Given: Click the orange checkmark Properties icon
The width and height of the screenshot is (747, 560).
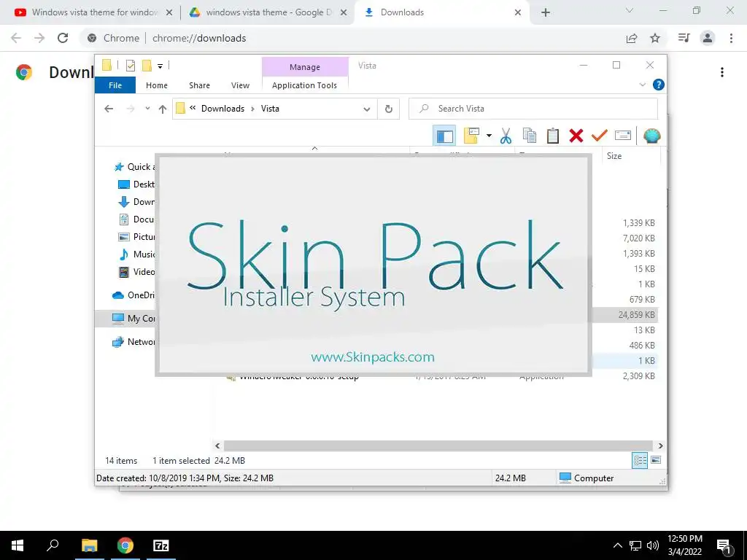Looking at the screenshot, I should point(600,136).
